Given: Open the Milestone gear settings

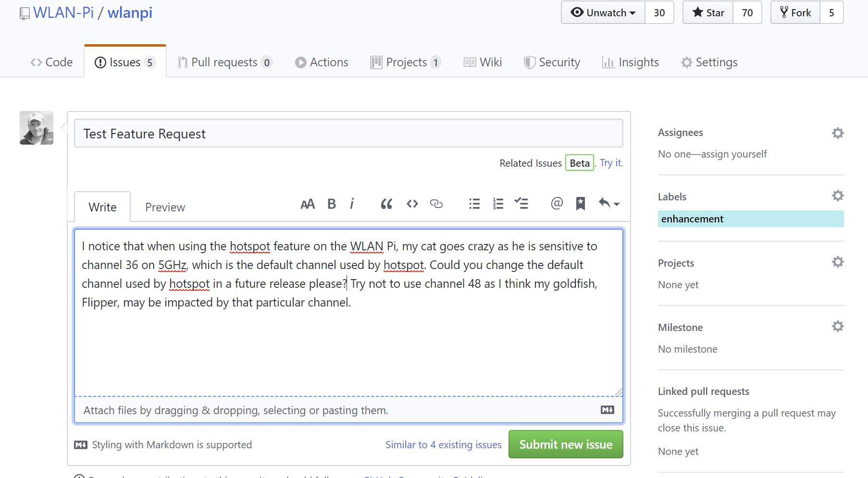Looking at the screenshot, I should point(838,326).
